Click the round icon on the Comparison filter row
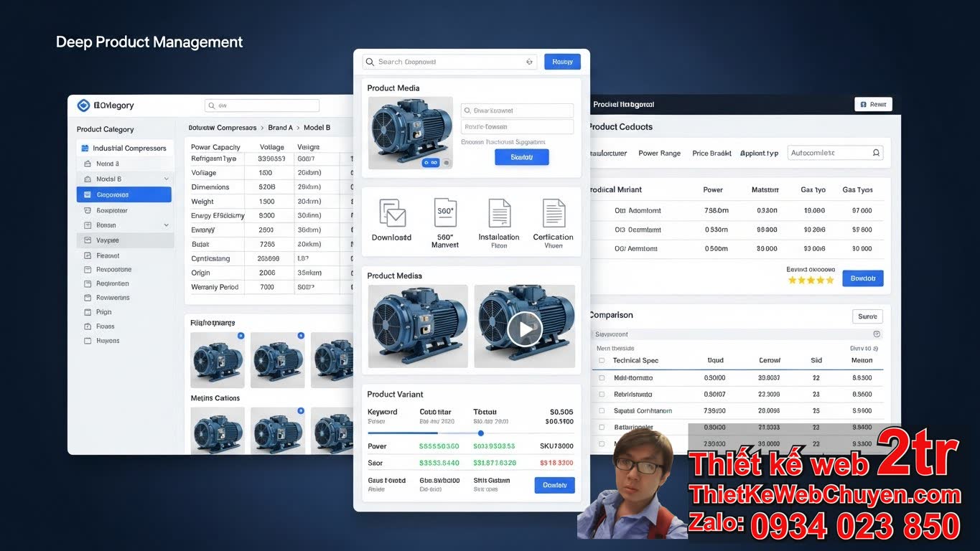980x551 pixels. pyautogui.click(x=877, y=334)
